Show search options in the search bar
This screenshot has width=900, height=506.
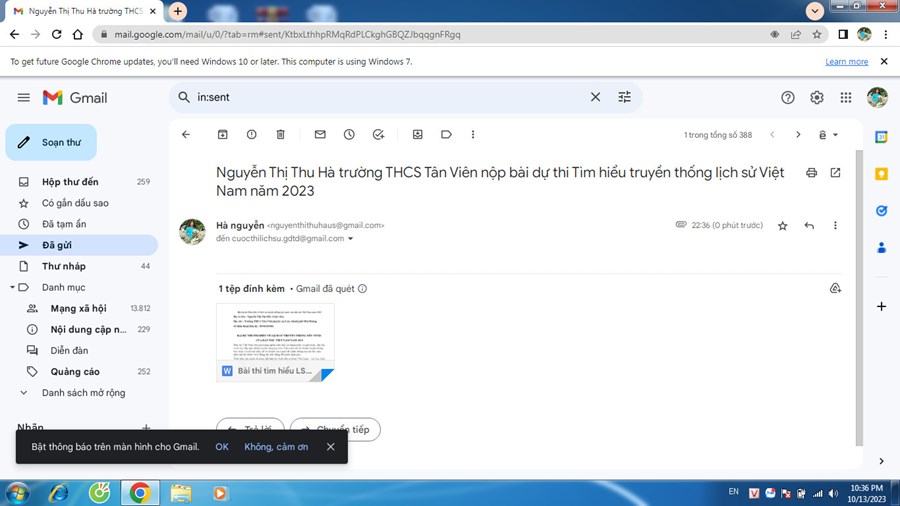(625, 97)
